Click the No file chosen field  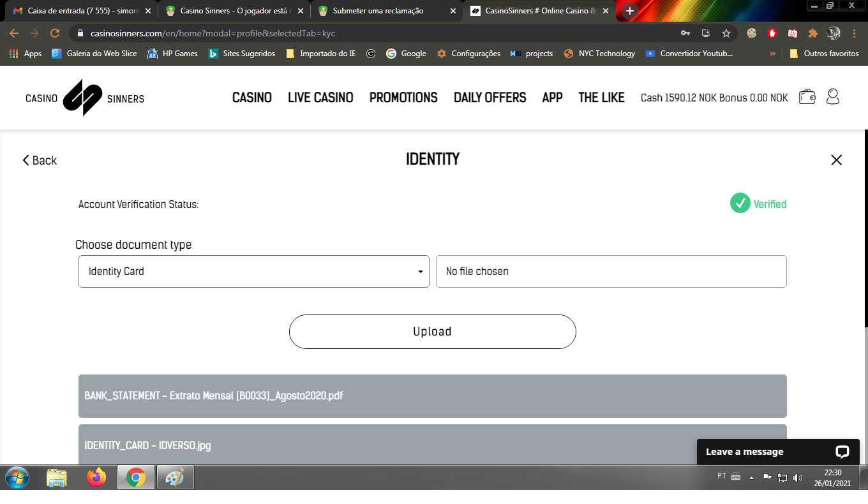pos(611,272)
